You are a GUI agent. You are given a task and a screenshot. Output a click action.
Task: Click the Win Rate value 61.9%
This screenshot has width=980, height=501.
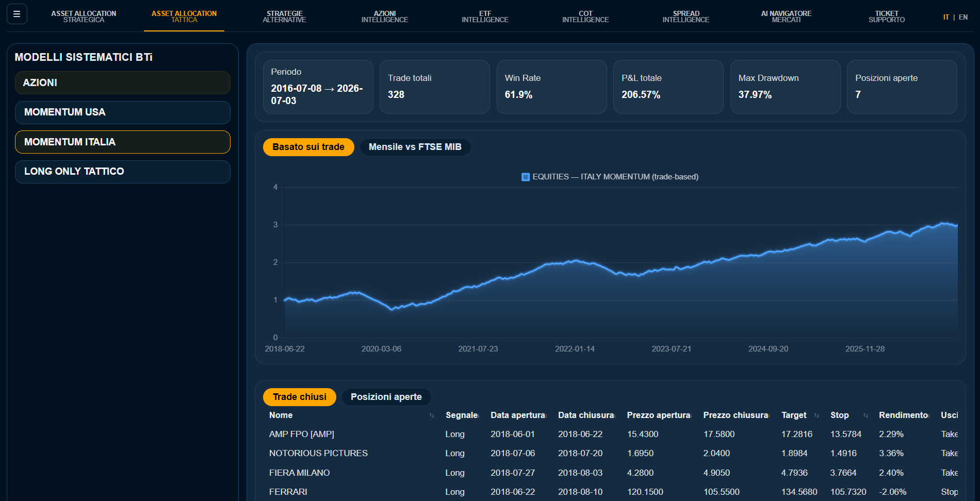coord(518,95)
